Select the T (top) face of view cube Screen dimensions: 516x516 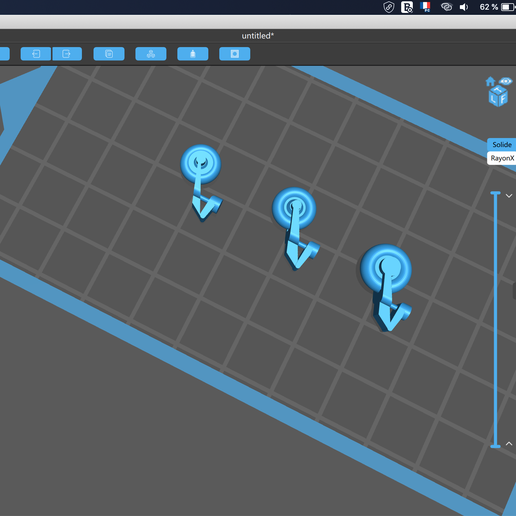coord(498,90)
